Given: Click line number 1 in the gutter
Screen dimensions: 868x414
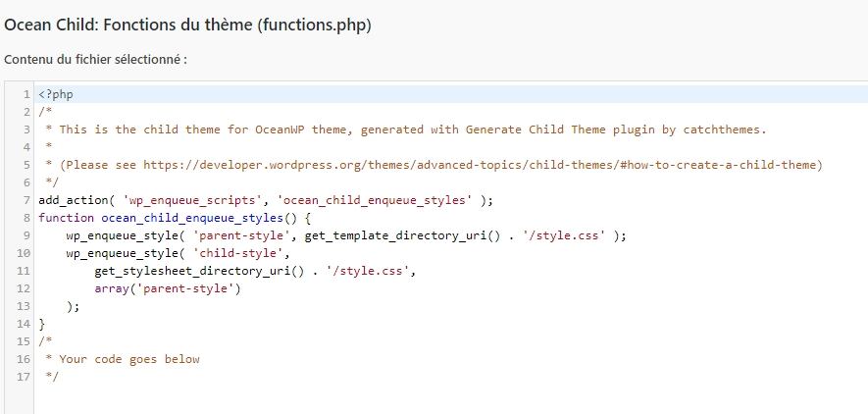Looking at the screenshot, I should pyautogui.click(x=26, y=94).
